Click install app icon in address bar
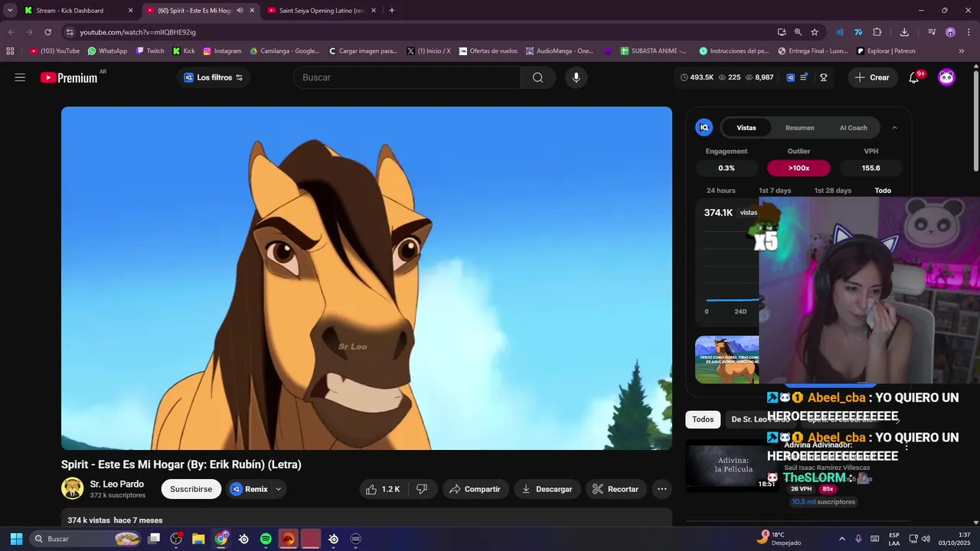This screenshot has width=980, height=551. (x=782, y=32)
